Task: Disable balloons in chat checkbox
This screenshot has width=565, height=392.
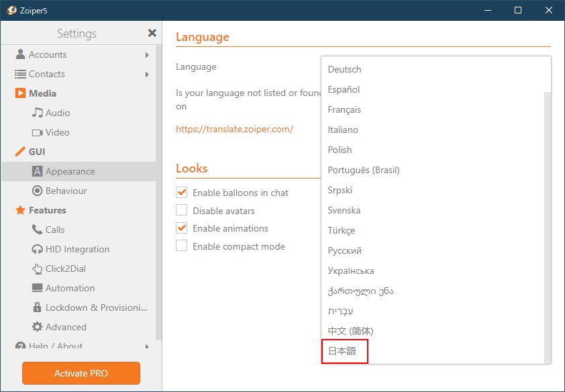Action: 181,193
